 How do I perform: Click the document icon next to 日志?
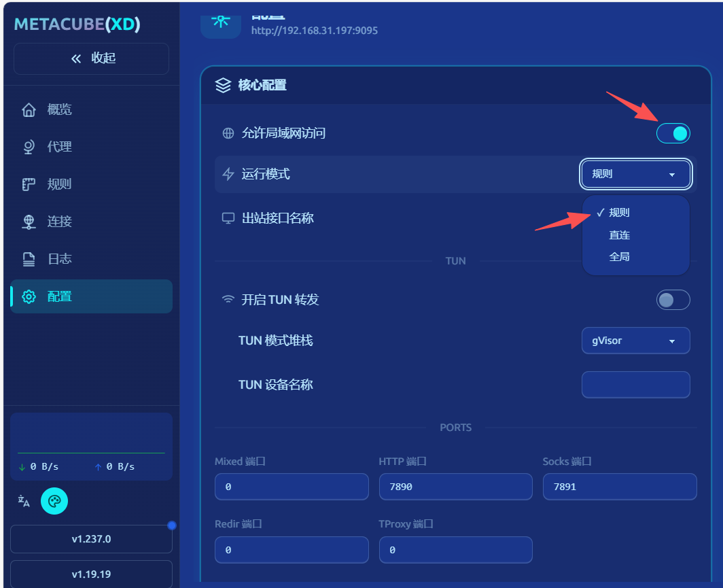[x=29, y=259]
